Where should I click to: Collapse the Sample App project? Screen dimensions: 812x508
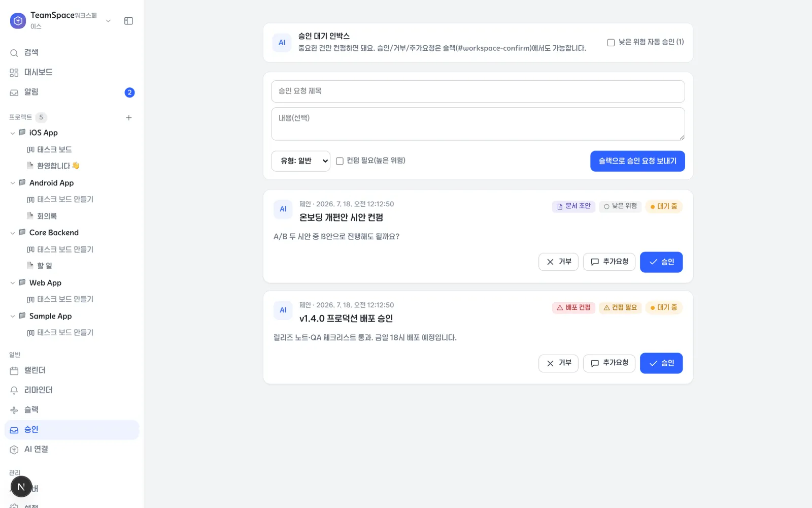[13, 316]
